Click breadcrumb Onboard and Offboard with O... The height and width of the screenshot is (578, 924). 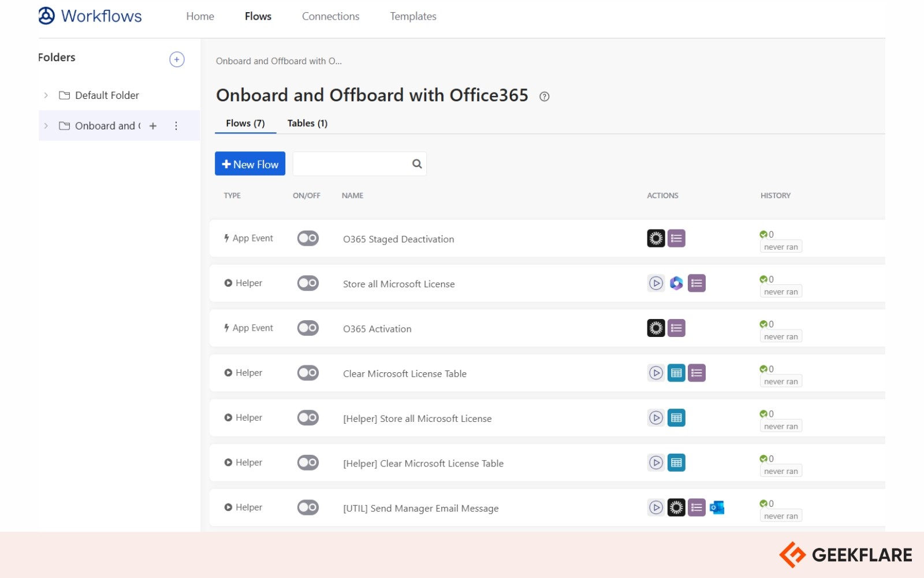coord(278,61)
